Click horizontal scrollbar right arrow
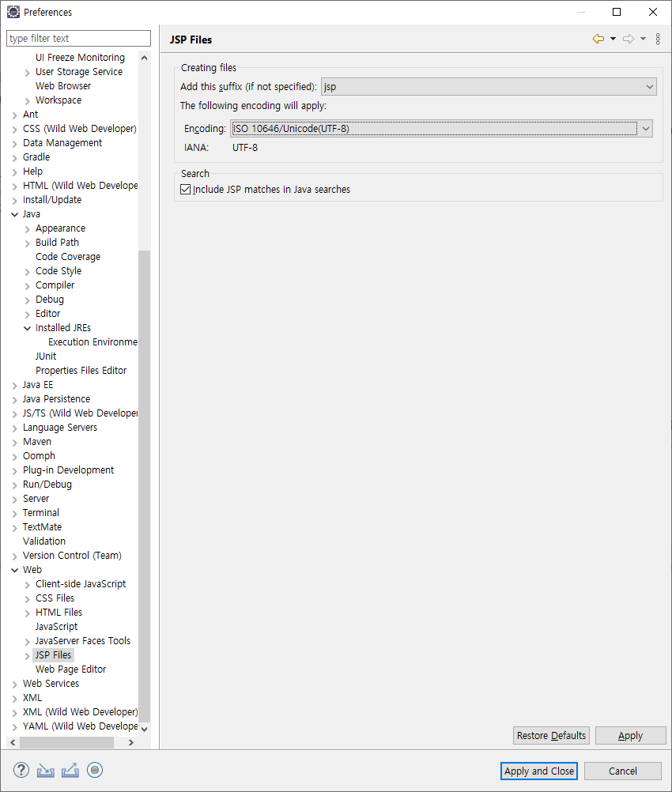672x792 pixels. (131, 742)
